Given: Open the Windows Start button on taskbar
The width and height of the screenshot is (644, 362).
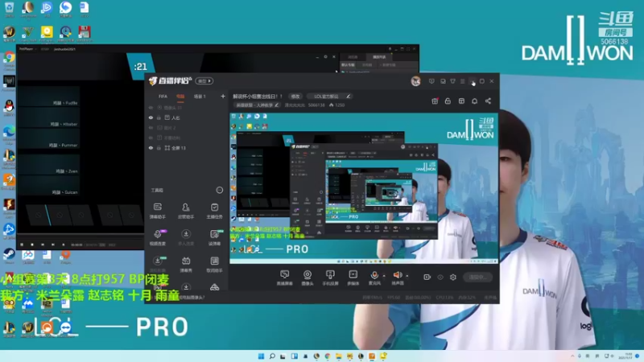Looking at the screenshot, I should pos(261,356).
